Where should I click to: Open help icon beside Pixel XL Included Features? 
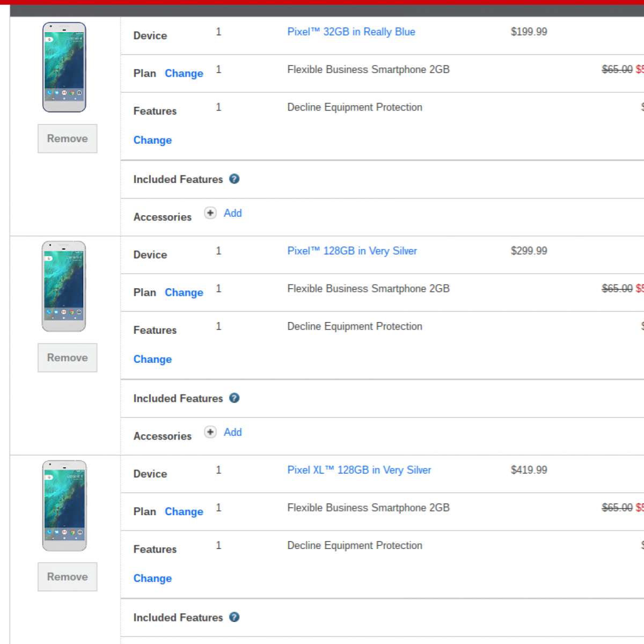tap(234, 617)
